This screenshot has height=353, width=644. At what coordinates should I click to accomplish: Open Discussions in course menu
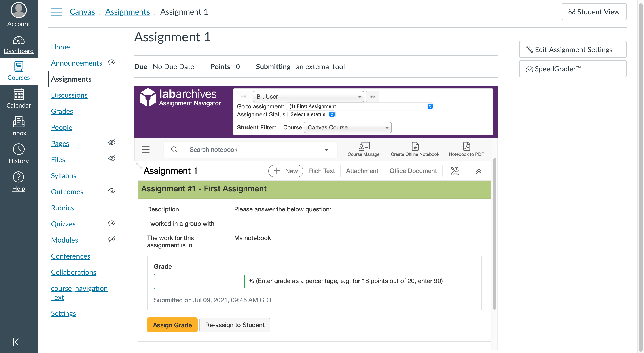click(x=69, y=95)
